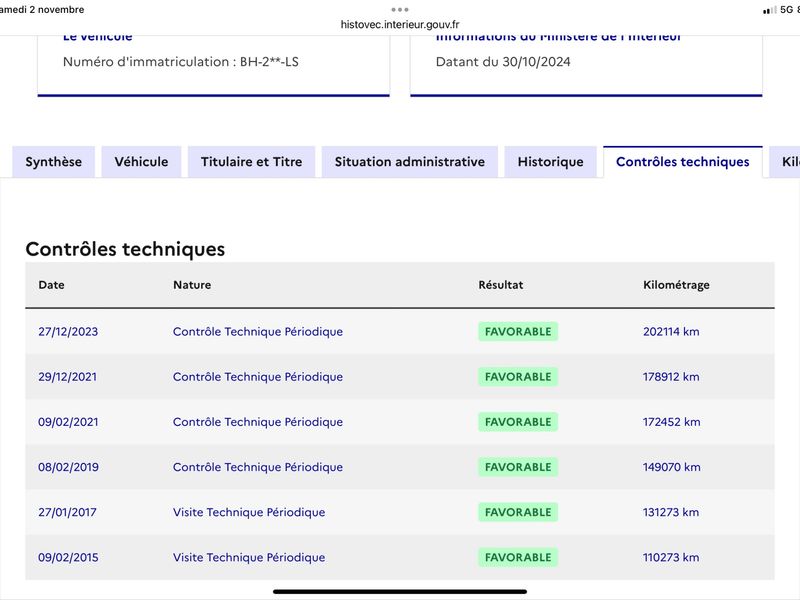Select the 178912 km mileage value
The width and height of the screenshot is (800, 600).
point(671,377)
